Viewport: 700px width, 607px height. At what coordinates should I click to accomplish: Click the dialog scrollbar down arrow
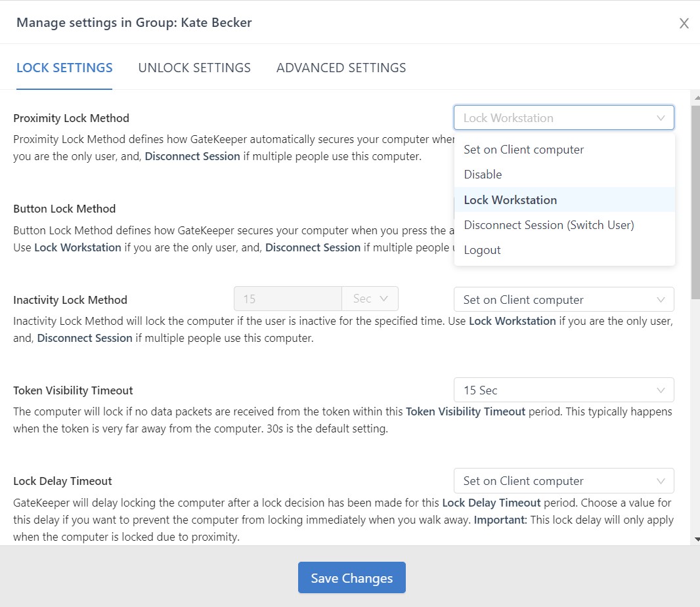[695, 539]
